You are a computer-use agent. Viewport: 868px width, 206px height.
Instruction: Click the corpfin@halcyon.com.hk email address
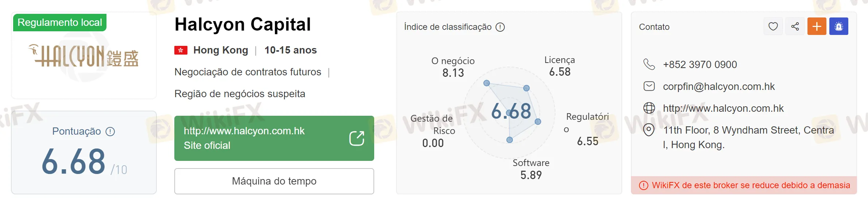[718, 86]
